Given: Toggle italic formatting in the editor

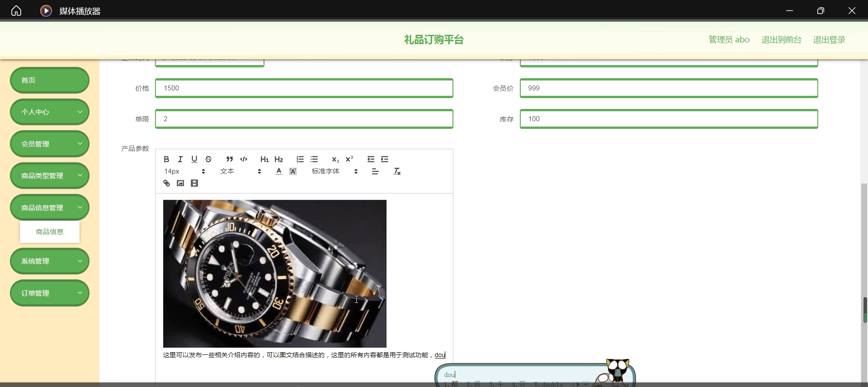Looking at the screenshot, I should point(180,159).
